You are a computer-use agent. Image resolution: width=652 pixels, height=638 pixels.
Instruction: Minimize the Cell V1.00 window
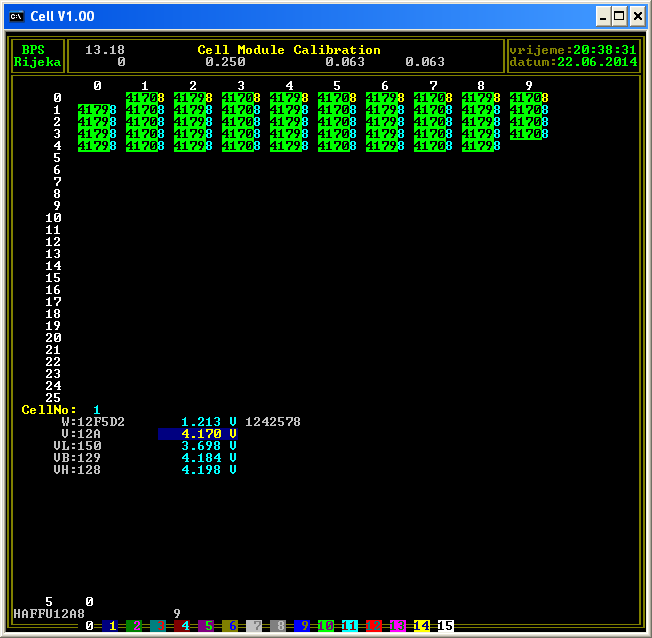click(603, 16)
